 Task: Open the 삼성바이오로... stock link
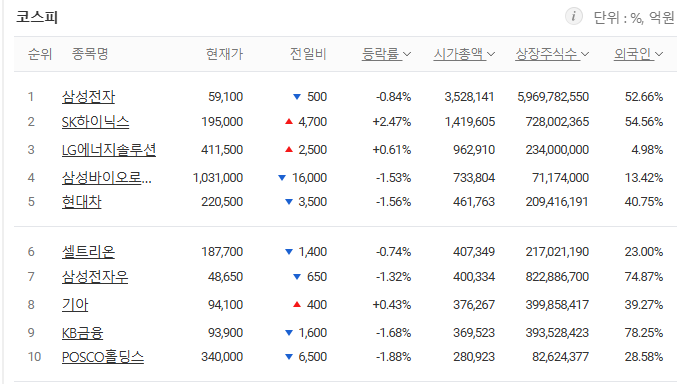[x=107, y=178]
